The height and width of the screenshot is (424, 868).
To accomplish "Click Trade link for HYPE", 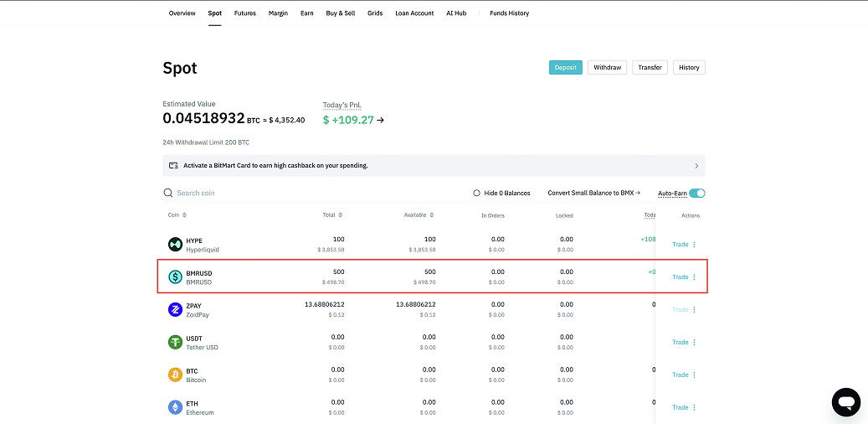I will (x=681, y=245).
